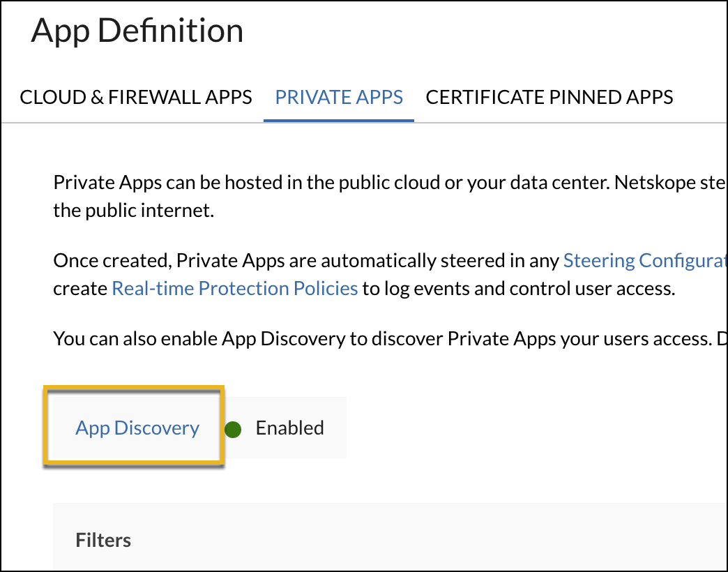
Task: Open the Certificate Pinned Apps tab
Action: pyautogui.click(x=549, y=98)
